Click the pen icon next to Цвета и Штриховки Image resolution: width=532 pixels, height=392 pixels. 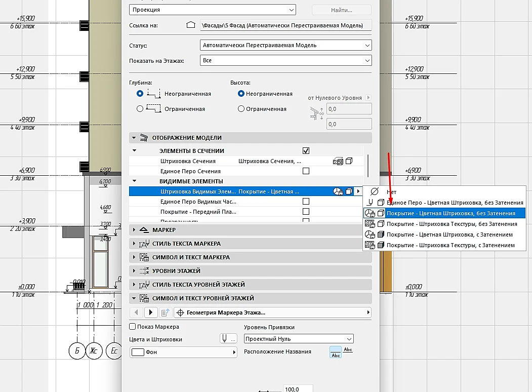[228, 339]
